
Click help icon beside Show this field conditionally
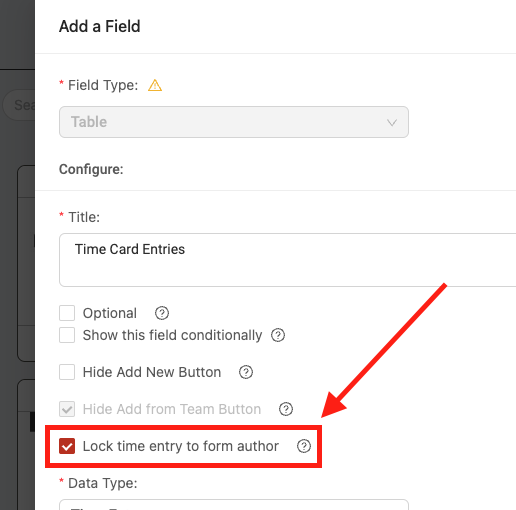tap(278, 335)
